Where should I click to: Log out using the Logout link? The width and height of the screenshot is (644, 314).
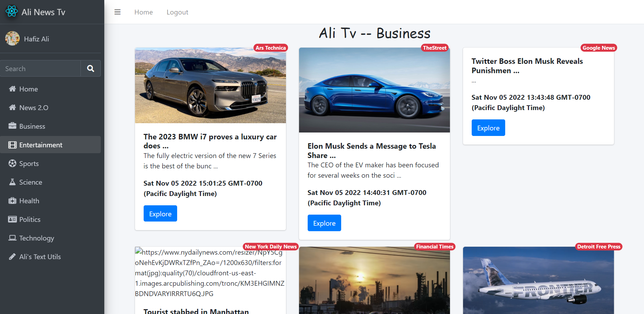177,12
